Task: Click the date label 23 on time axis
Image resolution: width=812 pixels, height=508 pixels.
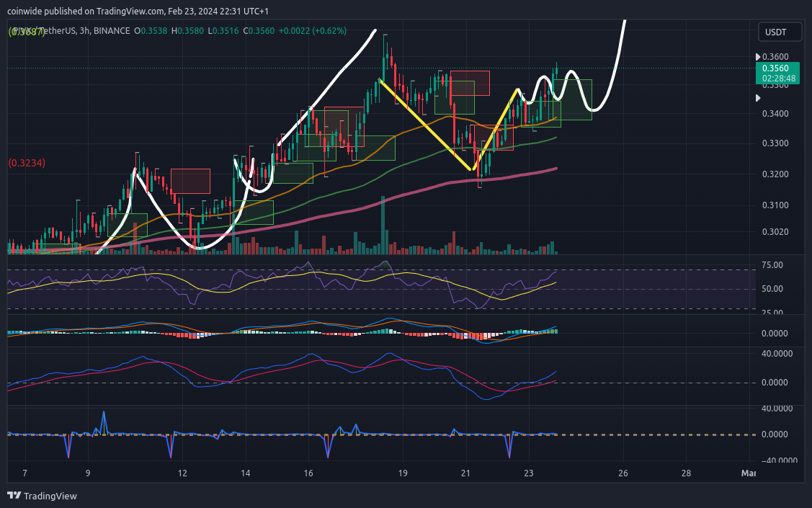Action: pyautogui.click(x=528, y=473)
